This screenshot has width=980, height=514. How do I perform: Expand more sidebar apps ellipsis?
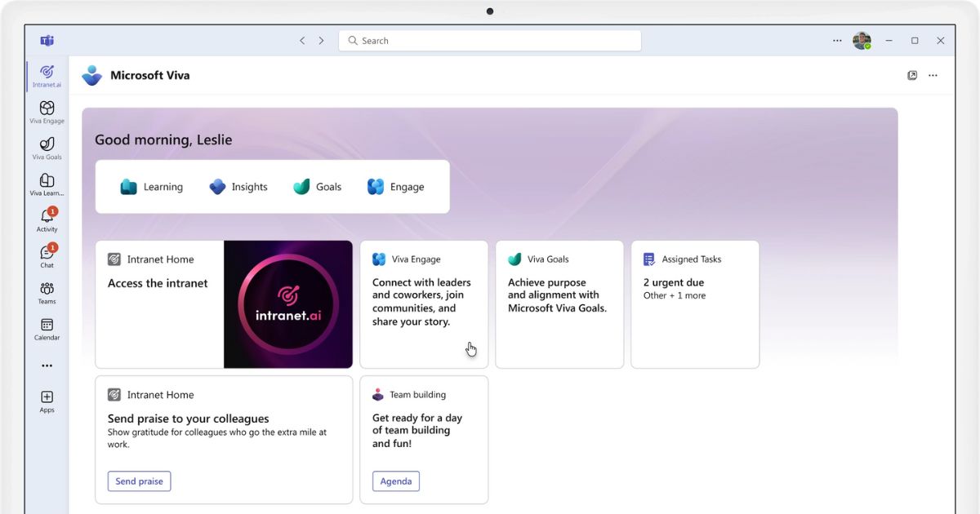[x=47, y=366]
